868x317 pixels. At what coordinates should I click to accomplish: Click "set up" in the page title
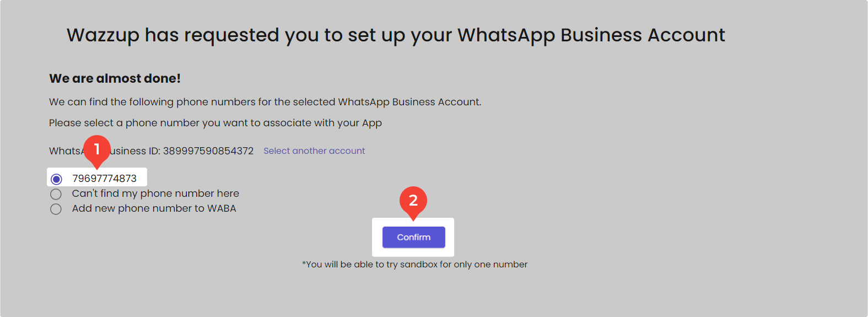tap(376, 35)
